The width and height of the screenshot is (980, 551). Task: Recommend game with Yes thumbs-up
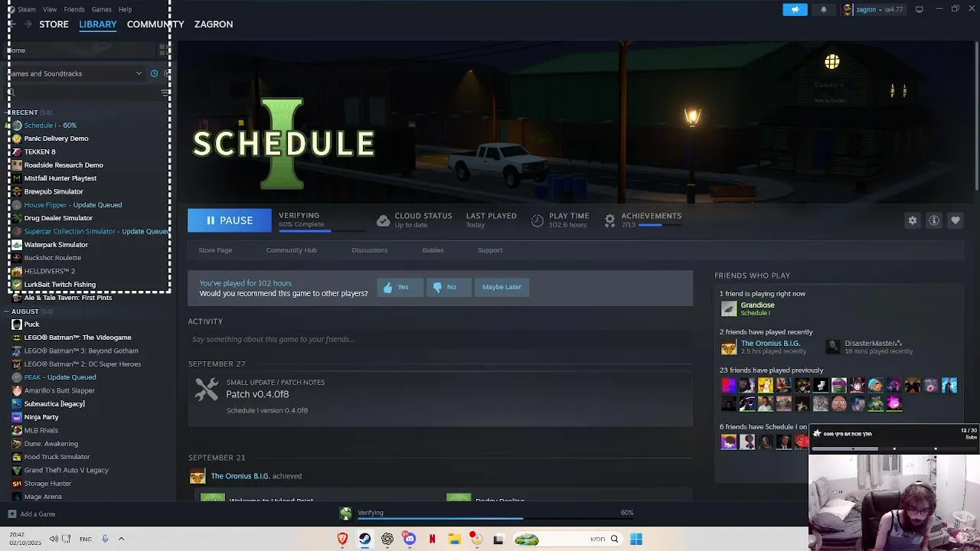point(399,287)
